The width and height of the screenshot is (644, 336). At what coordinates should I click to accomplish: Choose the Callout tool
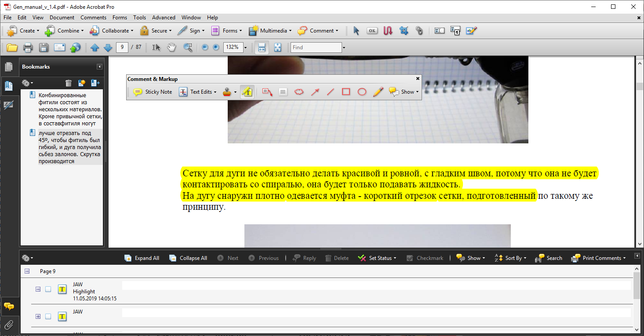click(x=267, y=92)
